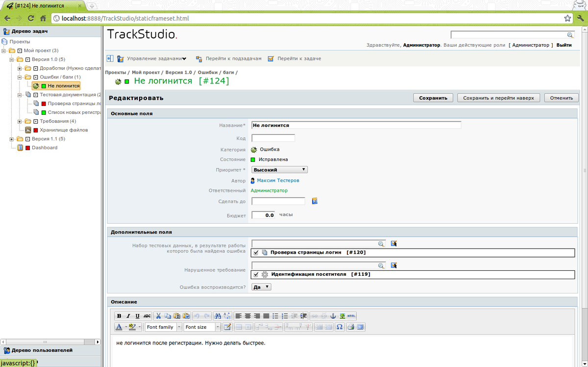The width and height of the screenshot is (588, 367).
Task: Focus the top-right search field
Action: (512, 35)
